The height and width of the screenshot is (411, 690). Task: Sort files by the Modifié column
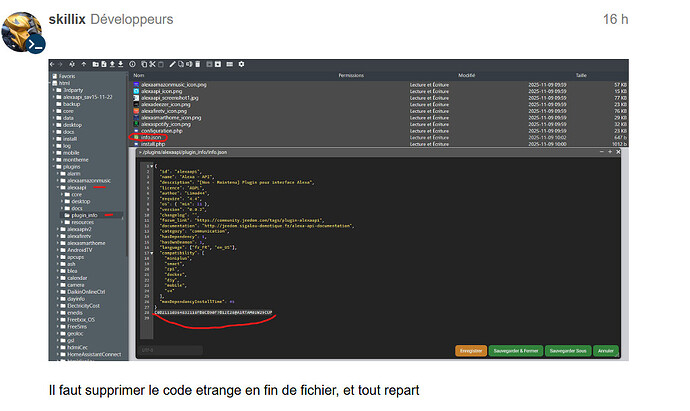click(x=466, y=75)
